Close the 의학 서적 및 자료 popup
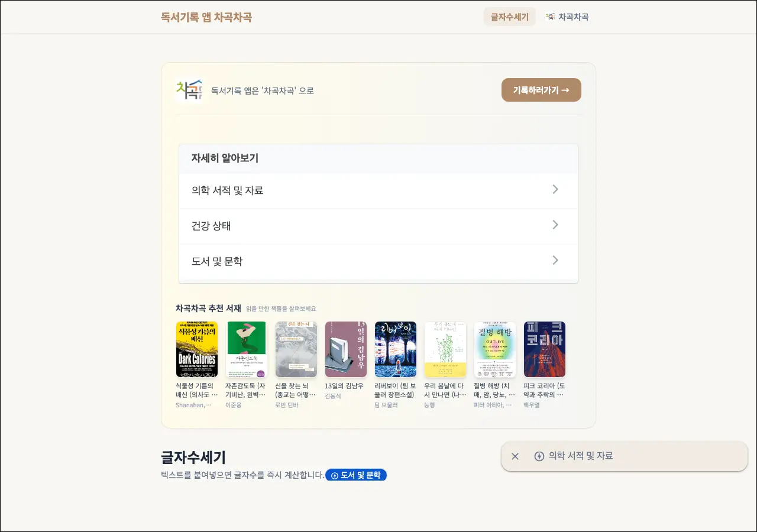This screenshot has width=757, height=532. (x=515, y=456)
